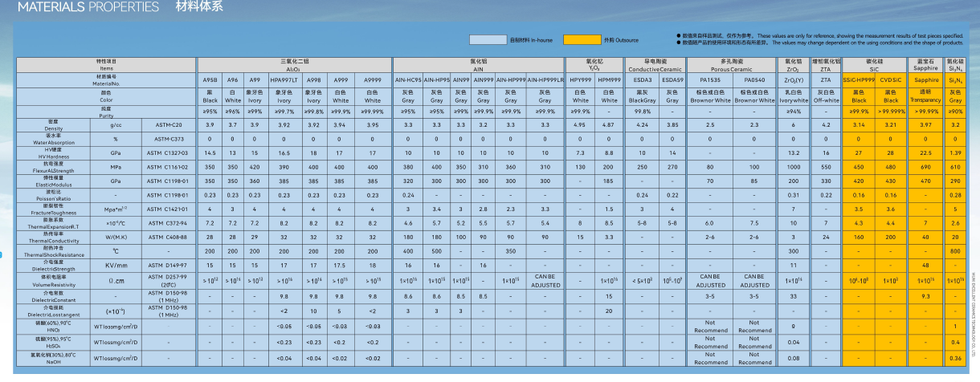The width and height of the screenshot is (980, 382).
Task: Click the ASTM D257-99 standard cell
Action: (x=167, y=280)
